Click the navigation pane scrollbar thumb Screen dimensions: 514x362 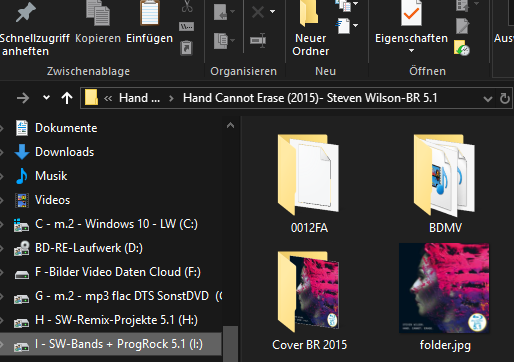click(230, 343)
